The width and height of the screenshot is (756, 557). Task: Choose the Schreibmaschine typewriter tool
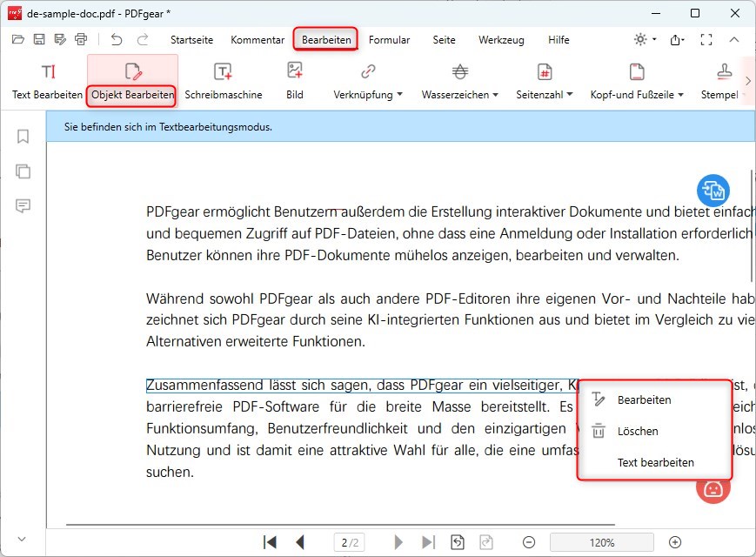pyautogui.click(x=224, y=82)
